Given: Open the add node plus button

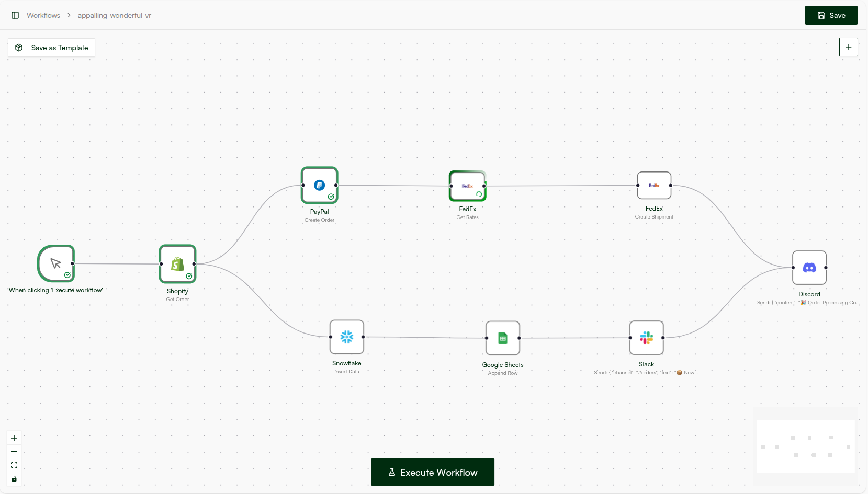Looking at the screenshot, I should (848, 47).
